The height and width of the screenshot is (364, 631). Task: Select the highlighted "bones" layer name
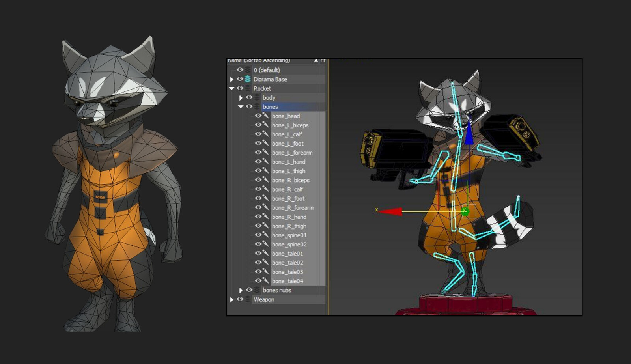point(271,107)
